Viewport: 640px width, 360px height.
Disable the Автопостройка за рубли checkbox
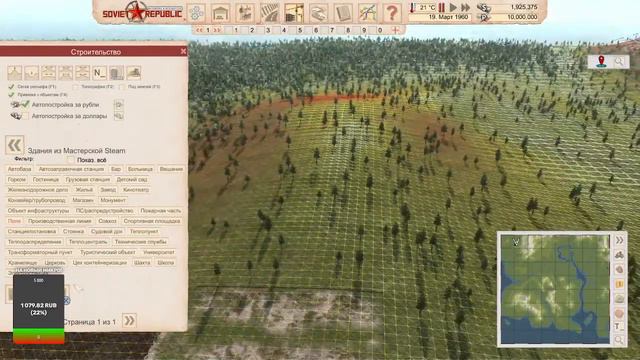25,104
